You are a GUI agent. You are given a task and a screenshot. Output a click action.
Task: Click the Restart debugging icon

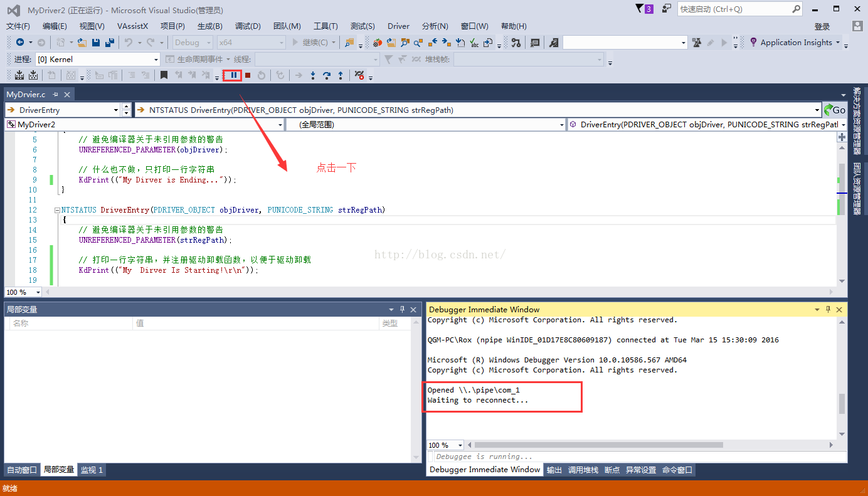point(262,75)
